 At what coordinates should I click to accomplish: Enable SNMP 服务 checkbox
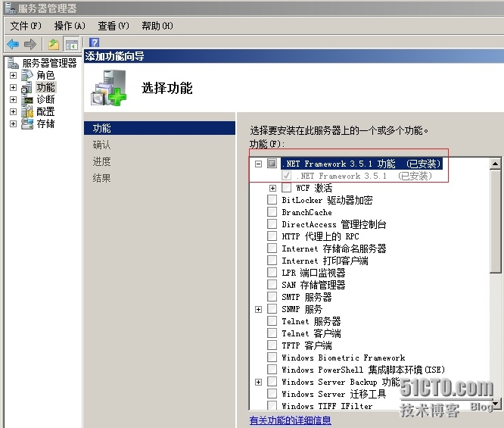tap(272, 309)
